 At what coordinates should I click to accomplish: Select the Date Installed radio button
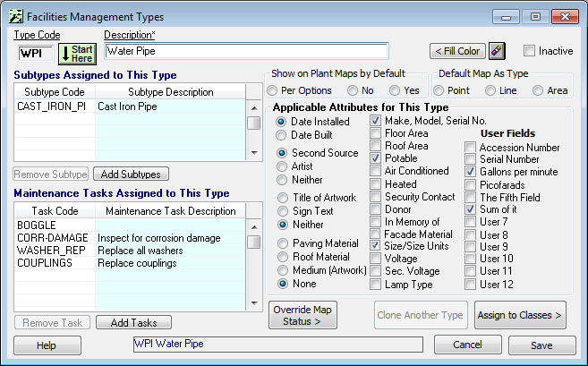tap(281, 122)
